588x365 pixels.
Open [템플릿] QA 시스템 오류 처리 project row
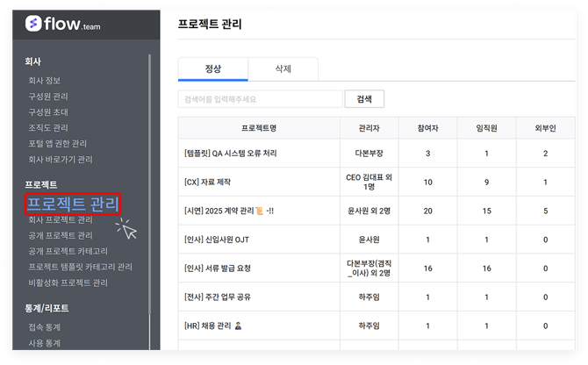tap(231, 154)
